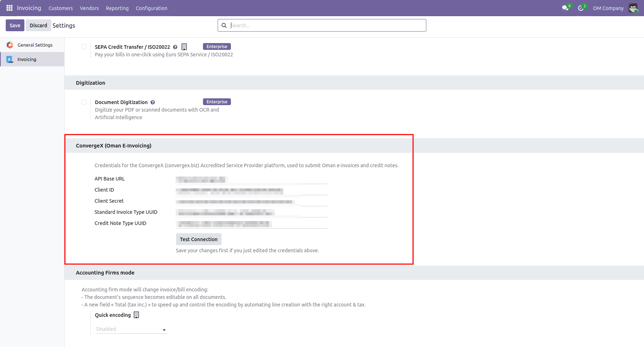Click the Invoicing sidebar icon
The image size is (644, 347).
point(10,59)
